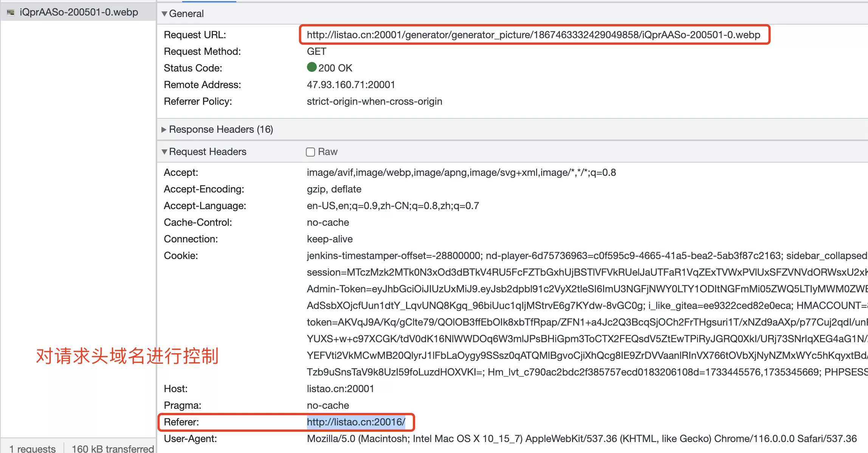Click the token=AKVqJ9A cookie line
Viewport: 868px width, 453px height.
pyautogui.click(x=587, y=322)
